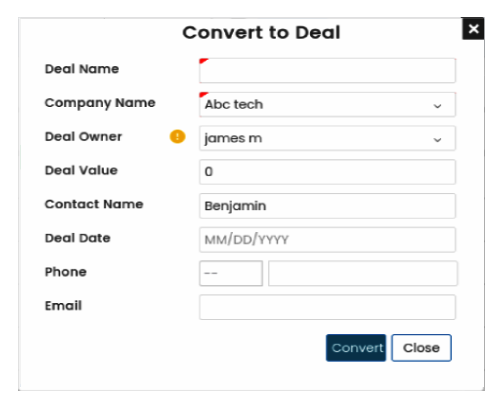The height and width of the screenshot is (406, 500).
Task: Open the phone country code selector
Action: (231, 273)
